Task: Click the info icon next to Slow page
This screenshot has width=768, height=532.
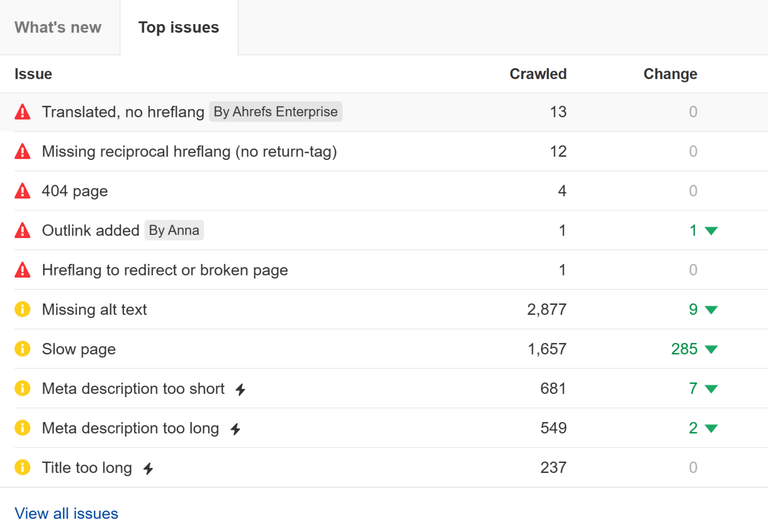Action: 22,348
